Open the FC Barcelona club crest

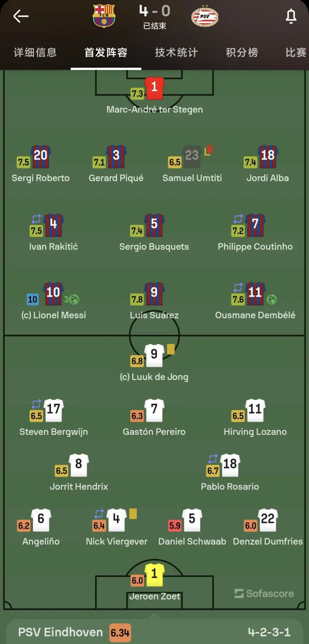[x=104, y=16]
